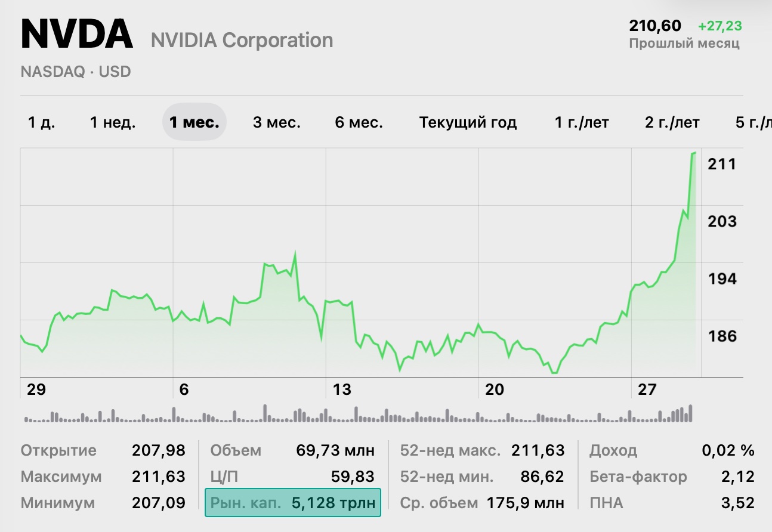The width and height of the screenshot is (772, 532).
Task: Select the 1 д. time range
Action: 41,123
